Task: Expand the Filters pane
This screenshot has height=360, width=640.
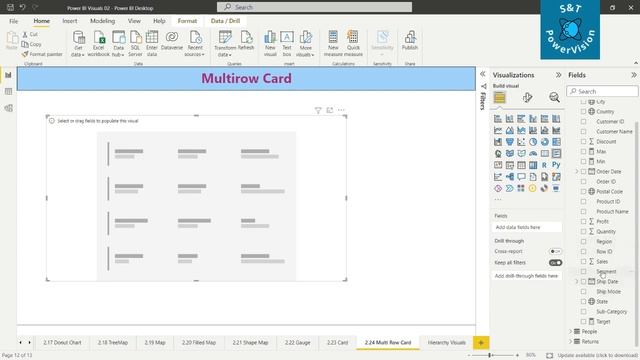Action: click(483, 74)
